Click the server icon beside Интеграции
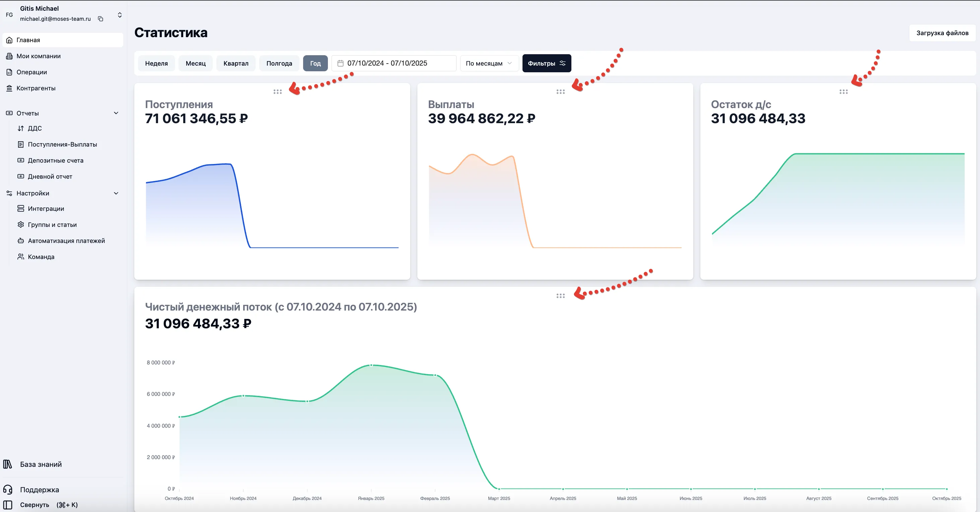This screenshot has width=980, height=512. (20, 208)
